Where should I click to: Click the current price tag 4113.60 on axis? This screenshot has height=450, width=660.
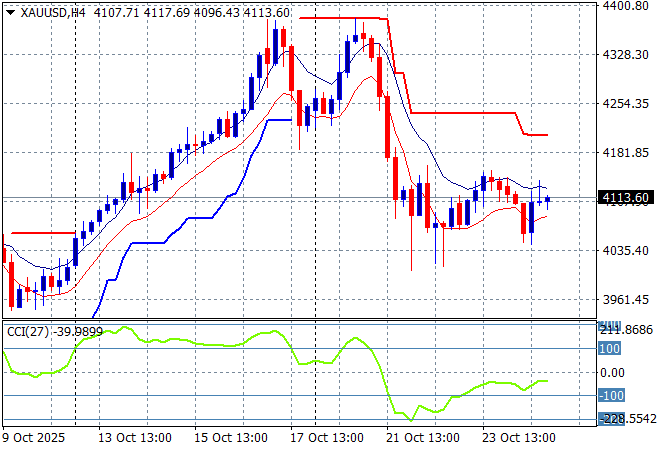tap(627, 198)
